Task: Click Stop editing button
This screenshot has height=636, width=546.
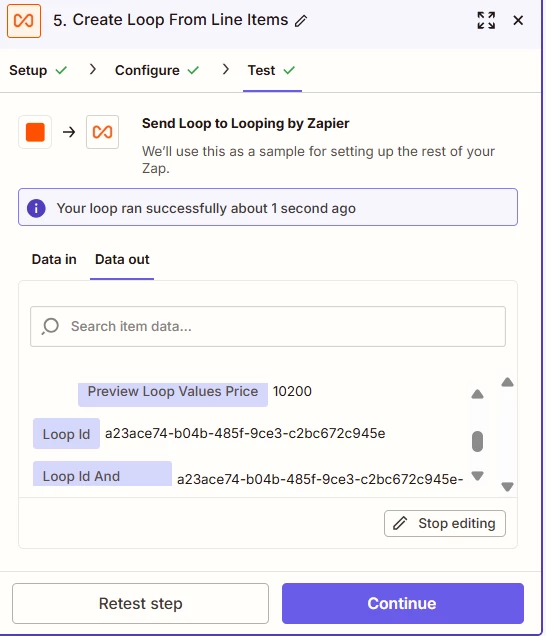Action: click(x=445, y=523)
